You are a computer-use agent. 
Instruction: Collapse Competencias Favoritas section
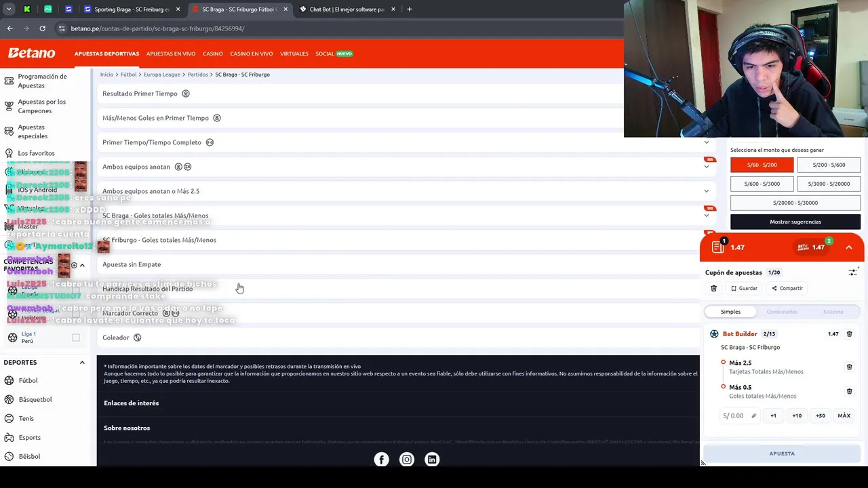point(82,265)
